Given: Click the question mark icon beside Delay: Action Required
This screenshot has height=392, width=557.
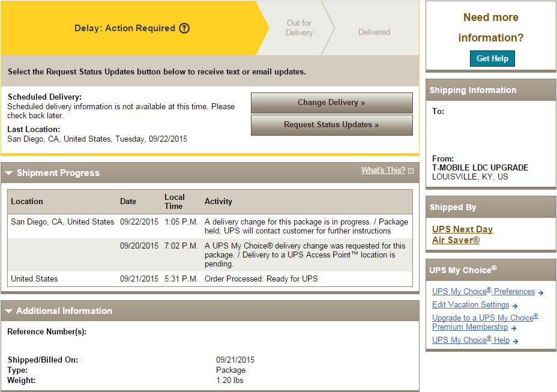Looking at the screenshot, I should pos(184,28).
